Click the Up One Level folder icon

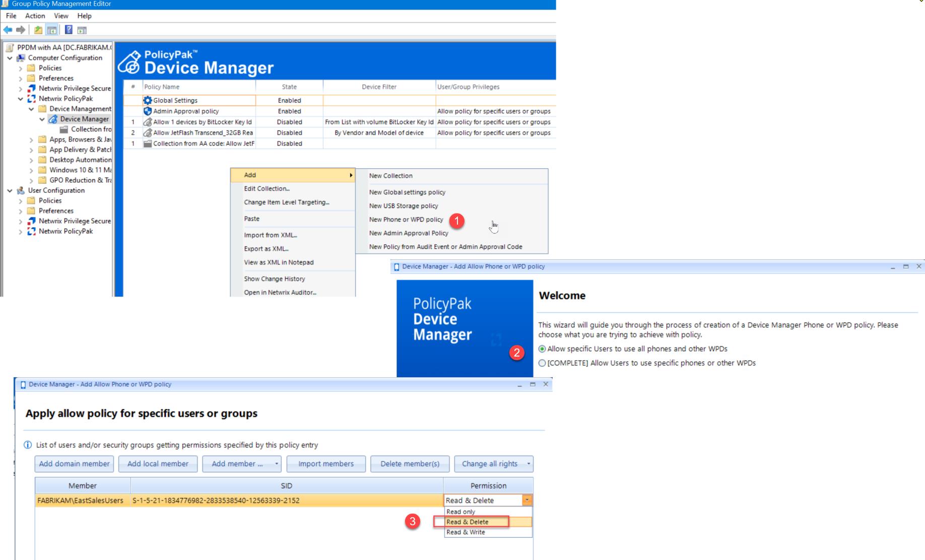38,30
